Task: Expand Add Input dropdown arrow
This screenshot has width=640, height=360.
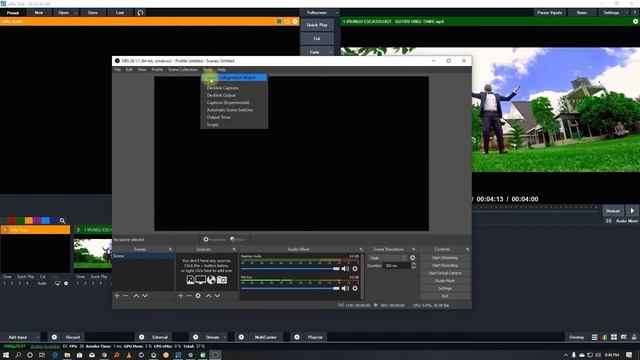Action: 38,337
